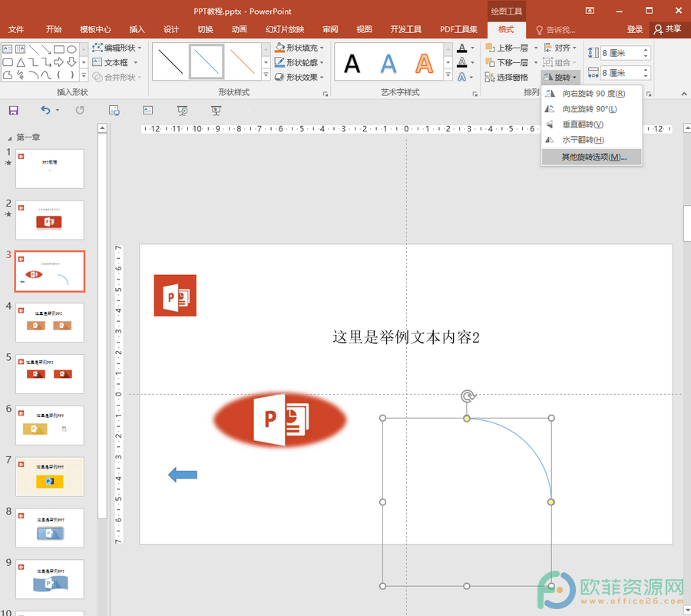Expand the WordArt styles gallery
This screenshot has width=691, height=616.
click(448, 75)
